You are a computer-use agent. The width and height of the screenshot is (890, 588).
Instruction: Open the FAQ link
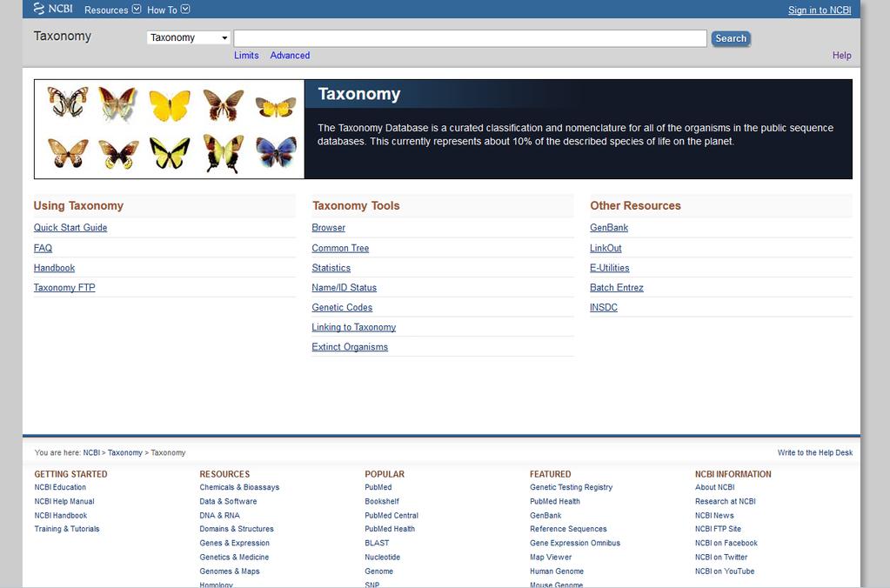(43, 248)
